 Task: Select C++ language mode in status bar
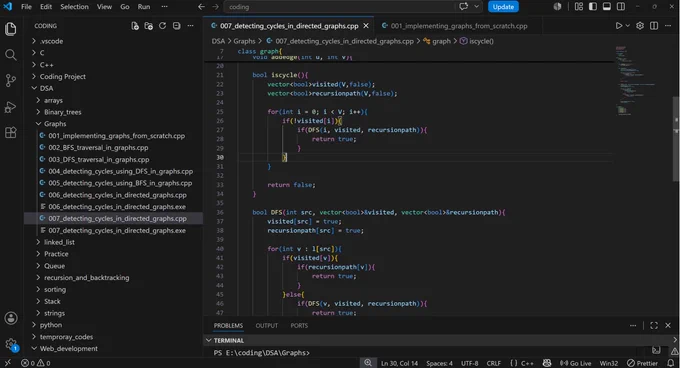pyautogui.click(x=527, y=363)
